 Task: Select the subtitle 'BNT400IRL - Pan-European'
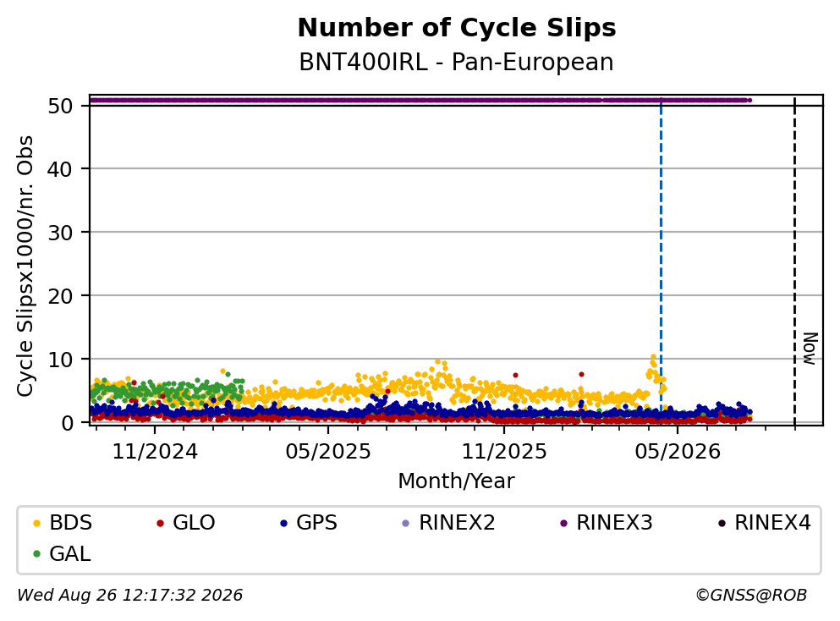pyautogui.click(x=456, y=62)
